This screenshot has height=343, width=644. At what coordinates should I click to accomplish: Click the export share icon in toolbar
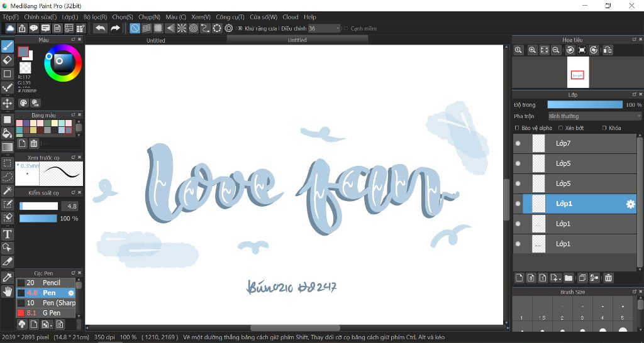[x=22, y=28]
